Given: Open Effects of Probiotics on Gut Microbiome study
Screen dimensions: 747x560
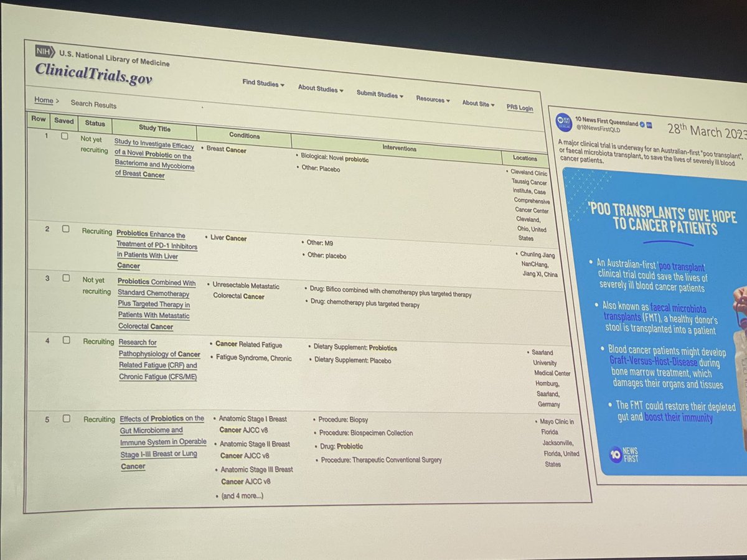Looking at the screenshot, I should click(x=162, y=442).
